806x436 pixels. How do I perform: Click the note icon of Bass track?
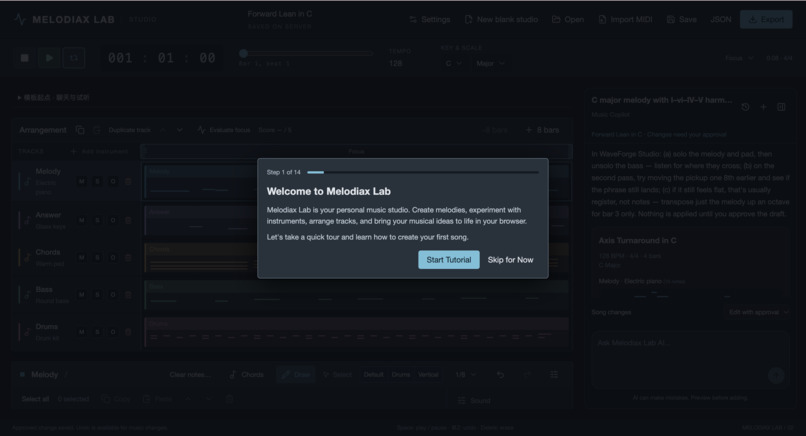pos(27,295)
